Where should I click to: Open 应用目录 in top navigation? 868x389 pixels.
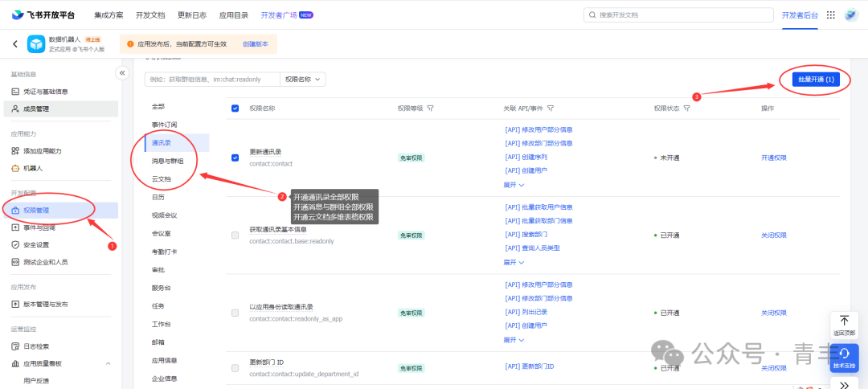(234, 15)
